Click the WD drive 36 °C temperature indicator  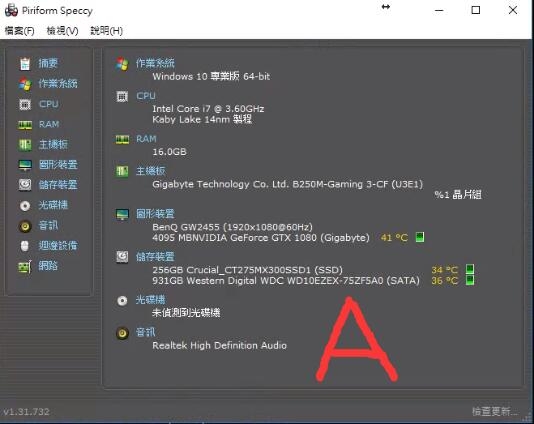470,280
